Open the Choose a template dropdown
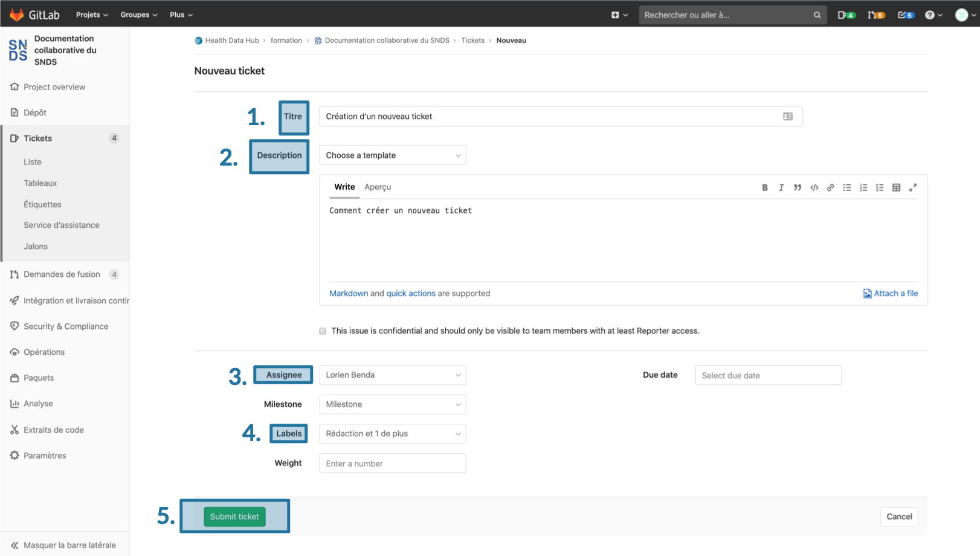Viewport: 980px width, 556px height. tap(392, 155)
